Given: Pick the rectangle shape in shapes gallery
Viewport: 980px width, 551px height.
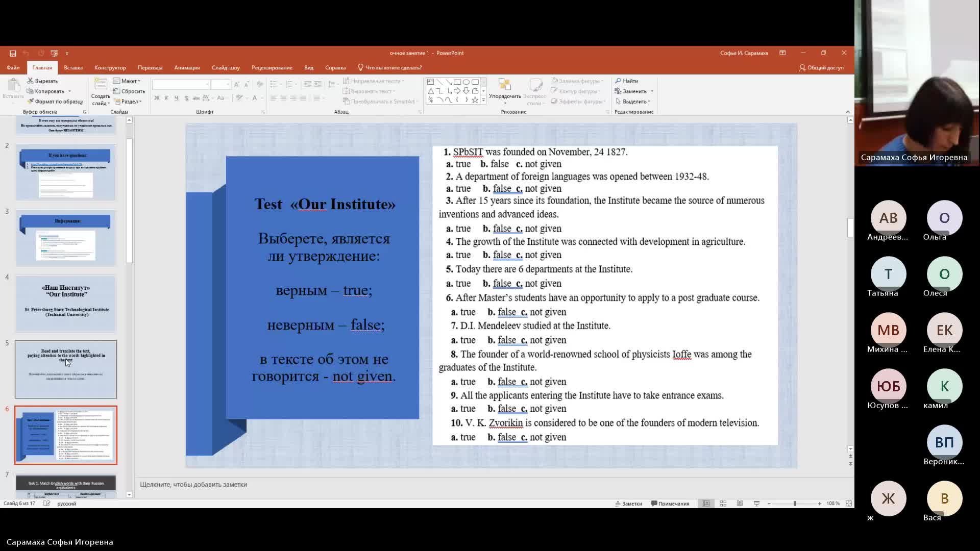Looking at the screenshot, I should coord(457,82).
